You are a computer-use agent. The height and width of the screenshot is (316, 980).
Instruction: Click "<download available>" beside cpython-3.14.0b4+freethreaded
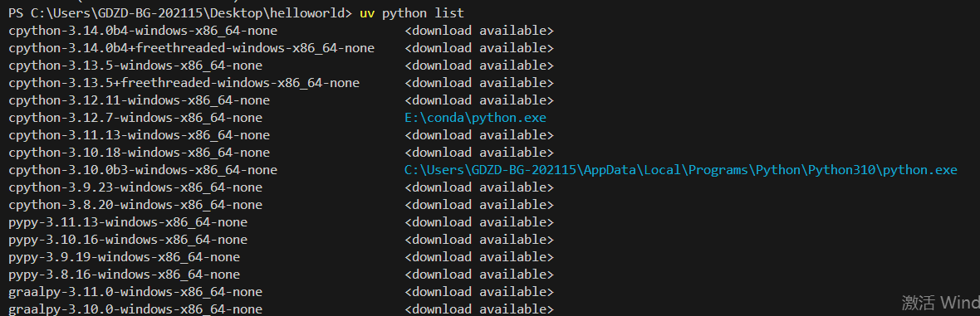coord(479,48)
